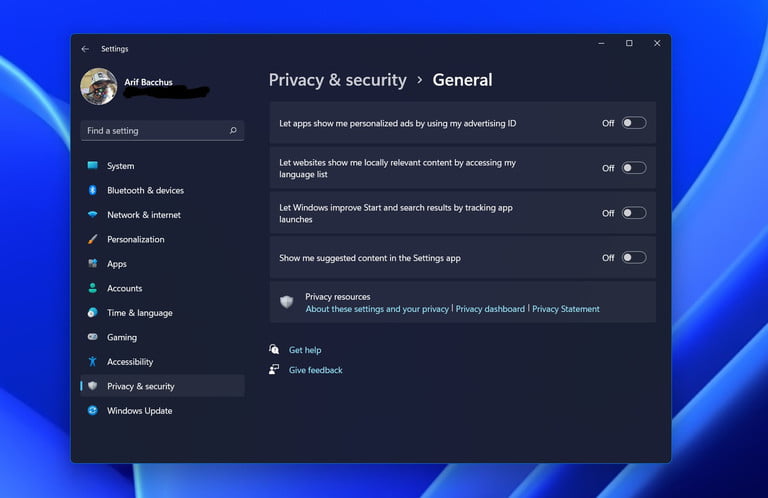
Task: Click the Accessibility figure icon
Action: point(93,362)
